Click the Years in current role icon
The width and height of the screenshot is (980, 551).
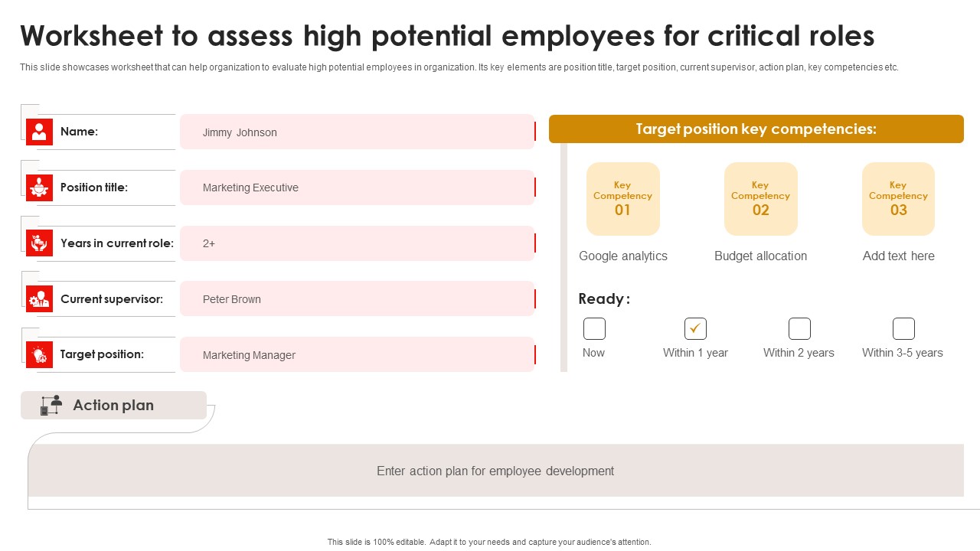coord(39,243)
